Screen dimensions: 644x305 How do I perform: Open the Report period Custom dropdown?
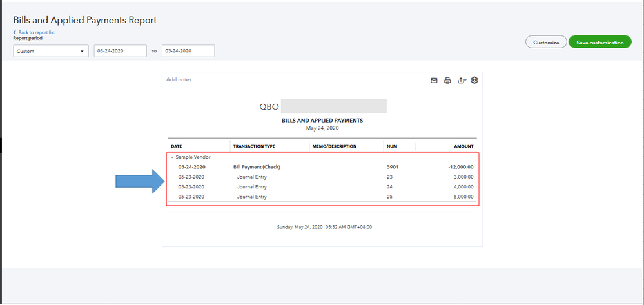coord(51,51)
